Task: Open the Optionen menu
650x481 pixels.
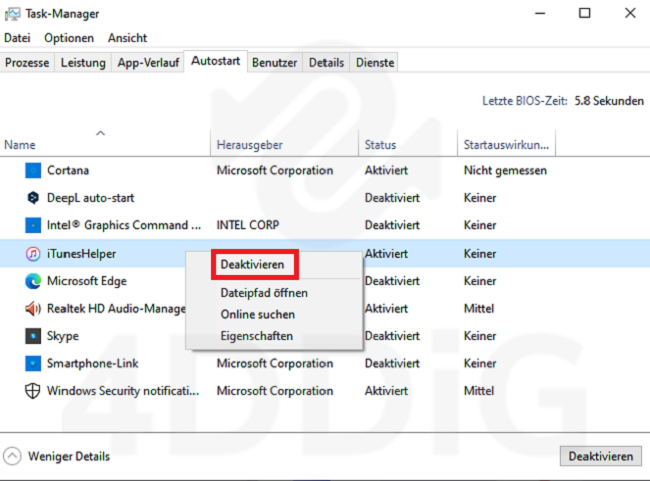Action: [69, 38]
